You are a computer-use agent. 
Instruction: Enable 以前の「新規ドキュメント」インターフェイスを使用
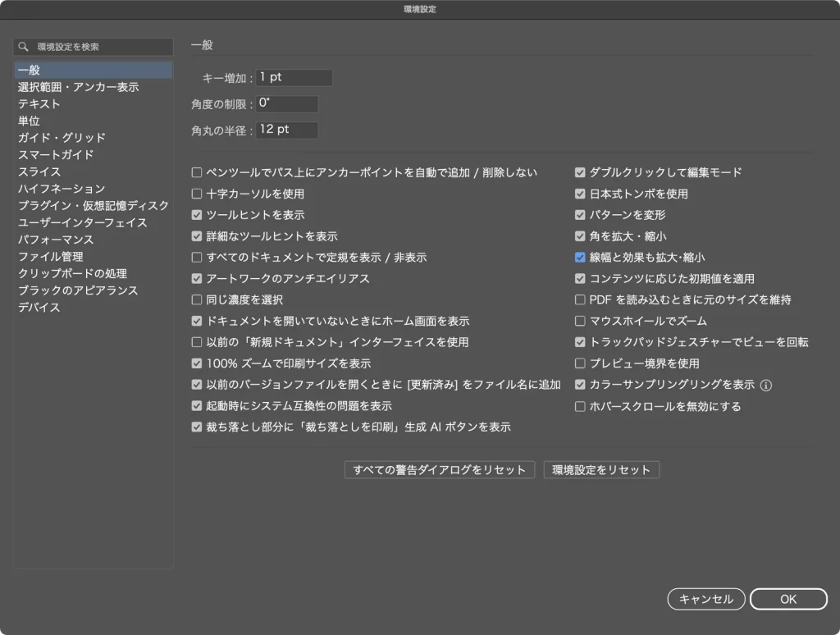point(197,342)
